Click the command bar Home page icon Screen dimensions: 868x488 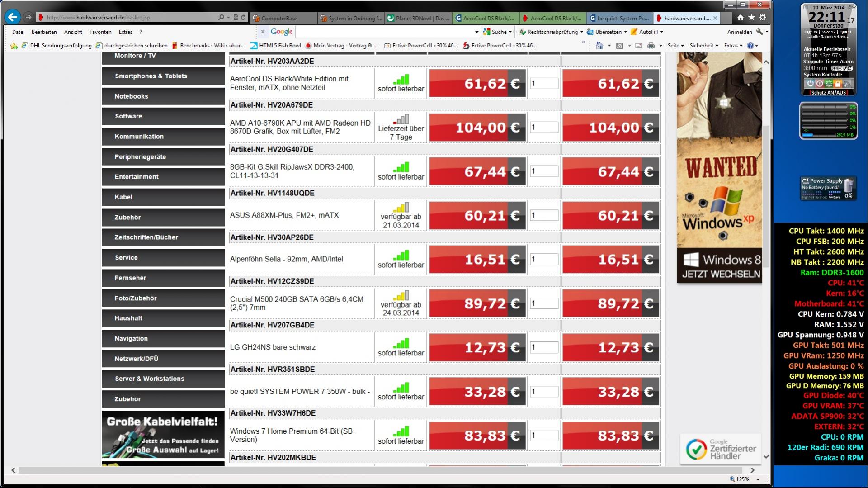point(599,46)
